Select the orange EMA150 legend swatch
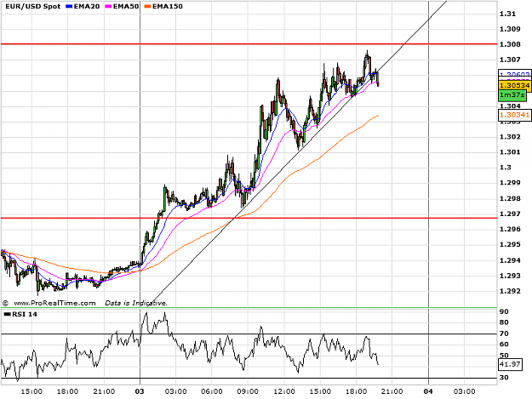Viewport: 532px width, 399px height. point(148,7)
